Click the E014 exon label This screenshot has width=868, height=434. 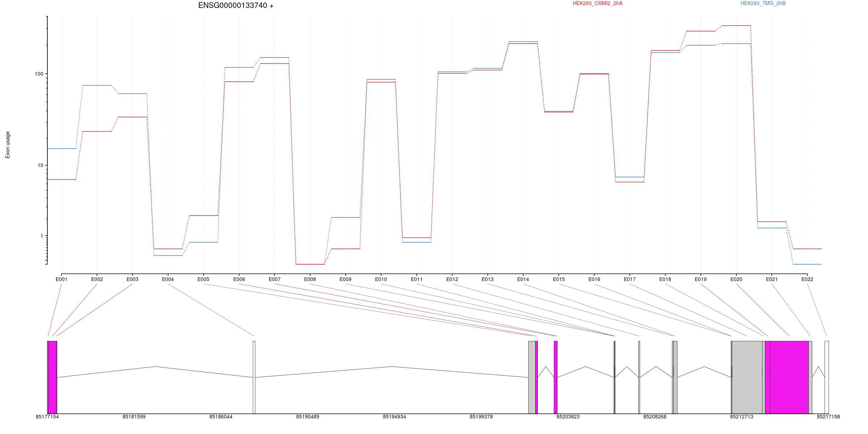click(523, 279)
